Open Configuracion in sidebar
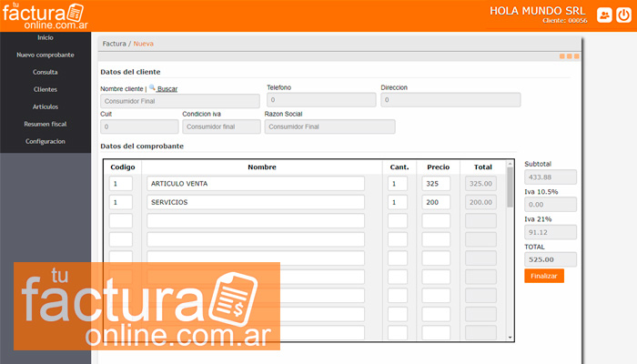The height and width of the screenshot is (364, 637). click(x=45, y=141)
